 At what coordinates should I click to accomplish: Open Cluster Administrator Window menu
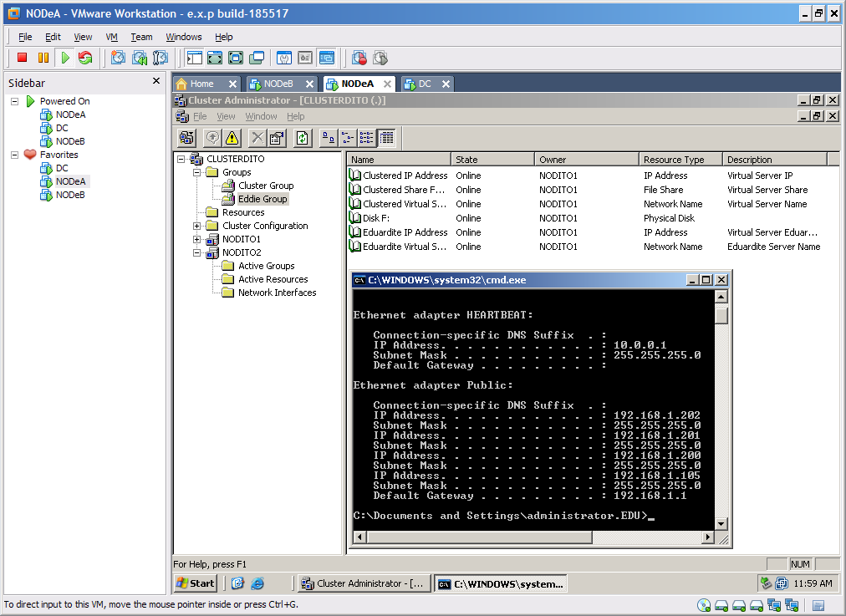click(x=261, y=116)
